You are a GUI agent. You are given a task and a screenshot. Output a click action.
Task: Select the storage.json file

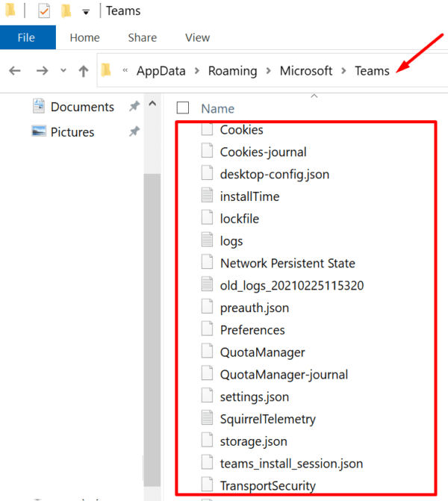click(x=253, y=441)
